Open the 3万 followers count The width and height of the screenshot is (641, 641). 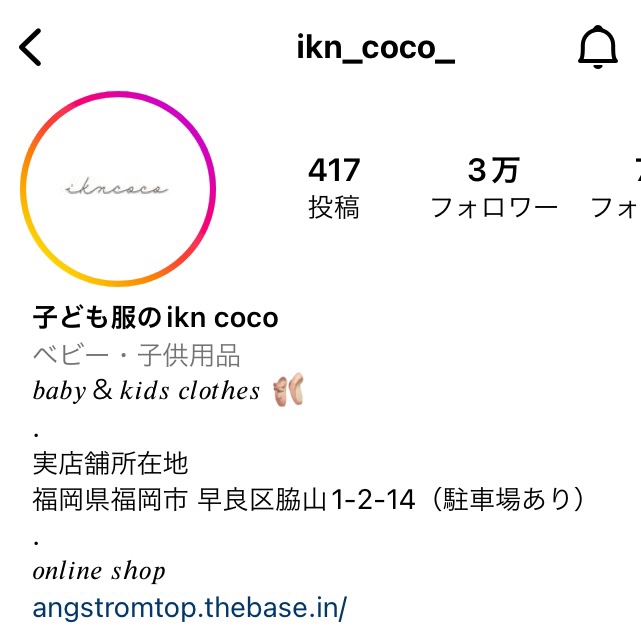(x=494, y=170)
